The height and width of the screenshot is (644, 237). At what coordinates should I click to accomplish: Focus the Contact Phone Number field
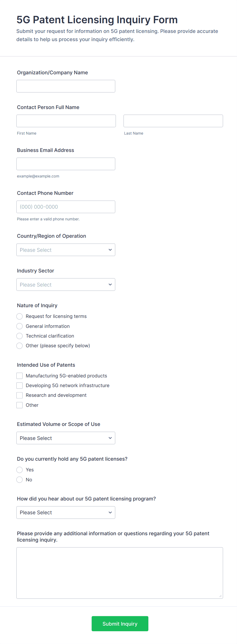click(x=66, y=207)
